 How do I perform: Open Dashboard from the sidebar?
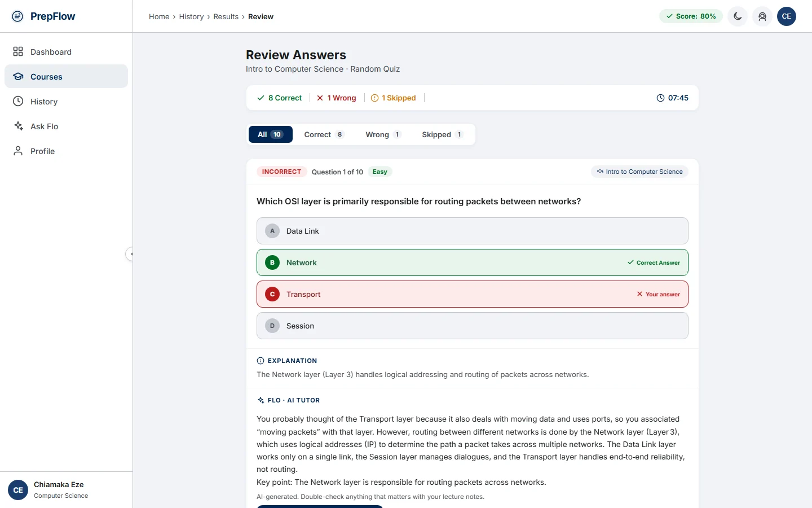point(66,52)
